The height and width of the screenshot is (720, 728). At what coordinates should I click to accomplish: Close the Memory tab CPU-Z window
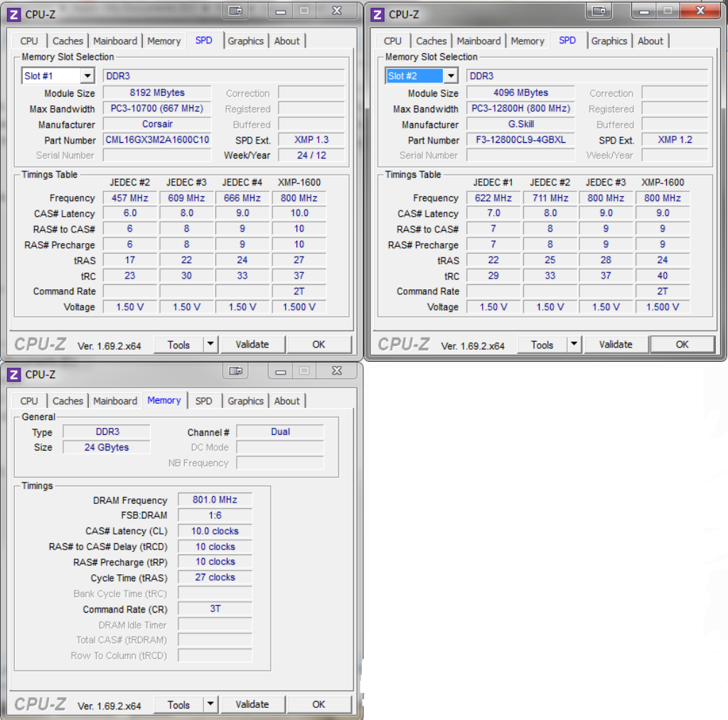(337, 370)
